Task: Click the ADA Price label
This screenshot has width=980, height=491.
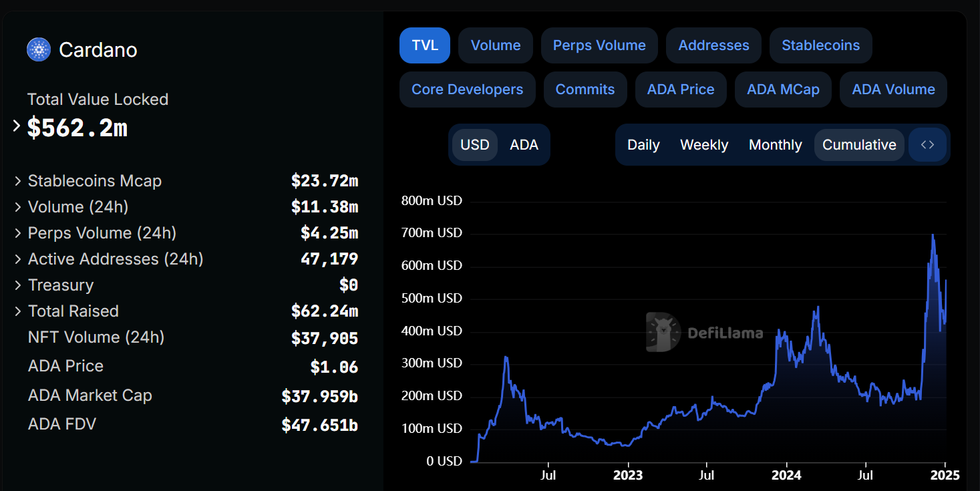Action: pyautogui.click(x=65, y=366)
